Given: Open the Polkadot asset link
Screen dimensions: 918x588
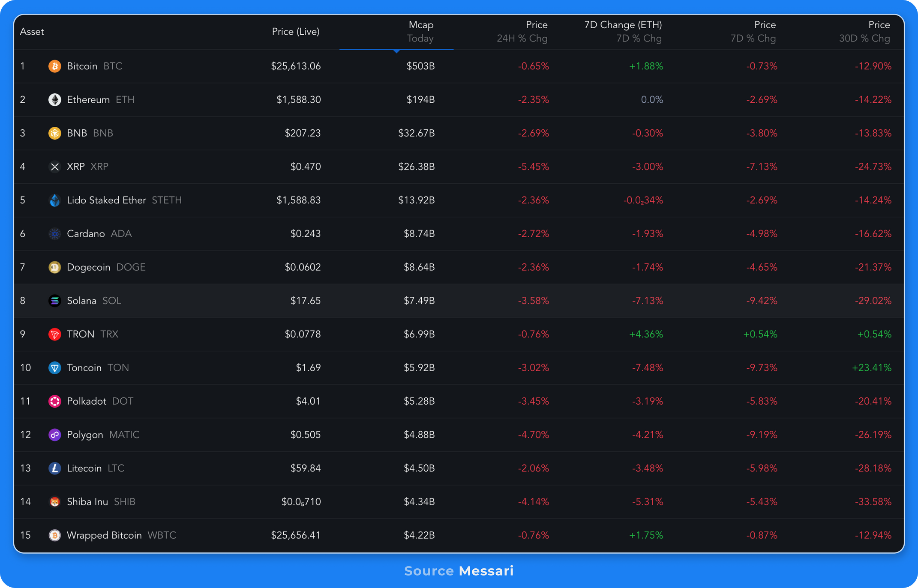Looking at the screenshot, I should 87,401.
